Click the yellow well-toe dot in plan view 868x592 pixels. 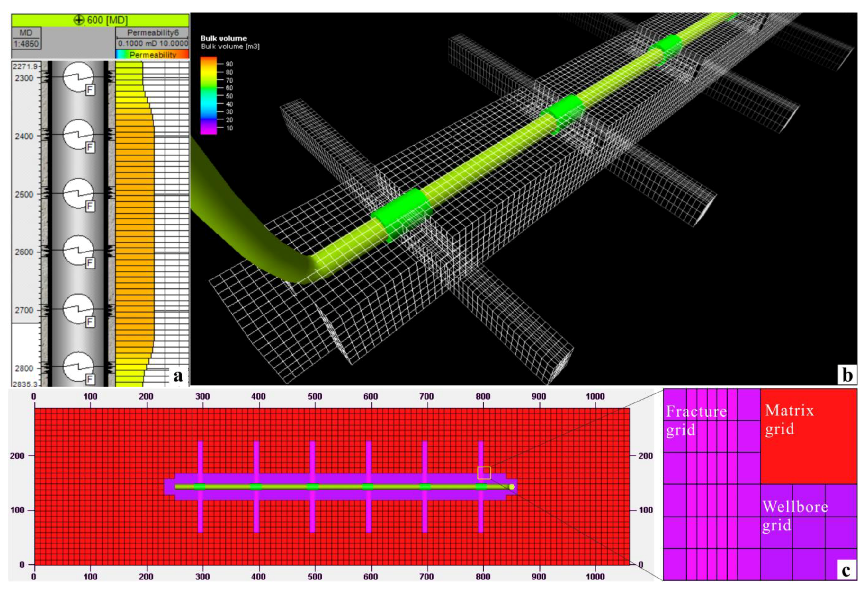tap(512, 487)
